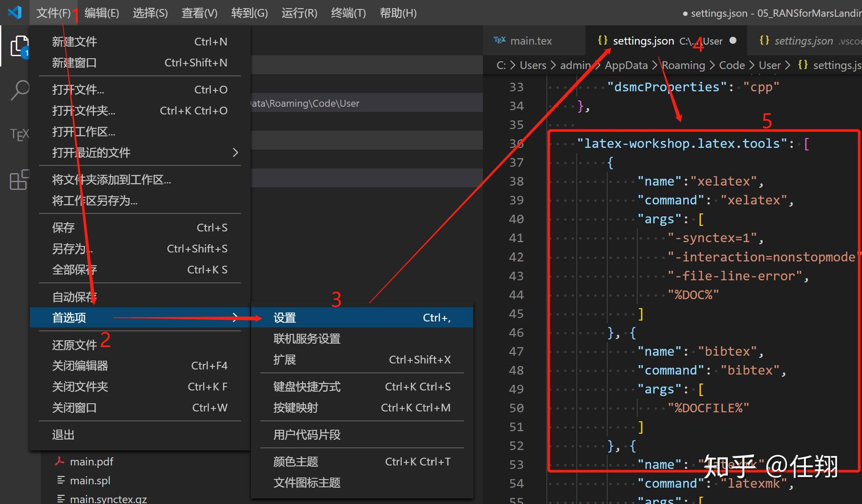Open the User breadcrumb dropdown
This screenshot has height=504, width=862.
tap(770, 65)
